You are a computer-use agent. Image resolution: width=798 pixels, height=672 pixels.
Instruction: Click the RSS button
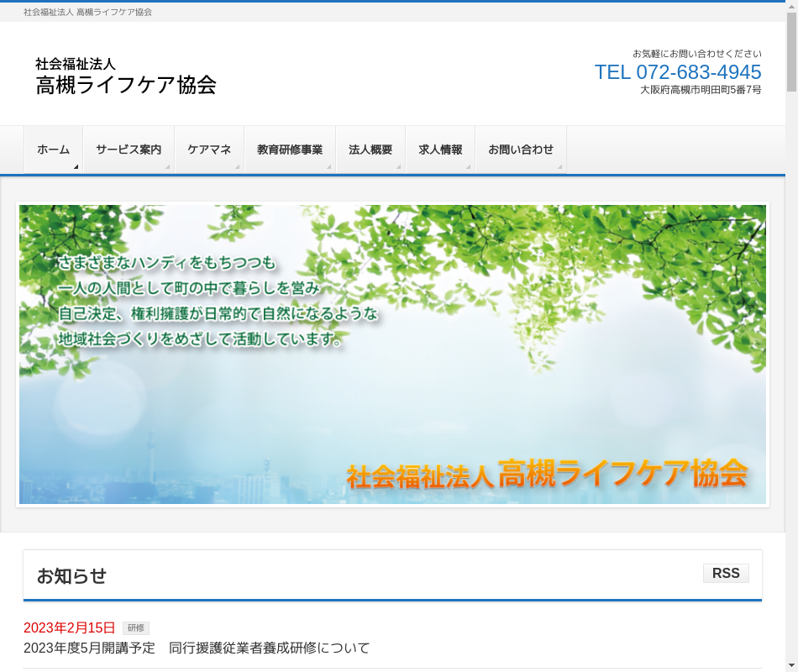(x=726, y=574)
